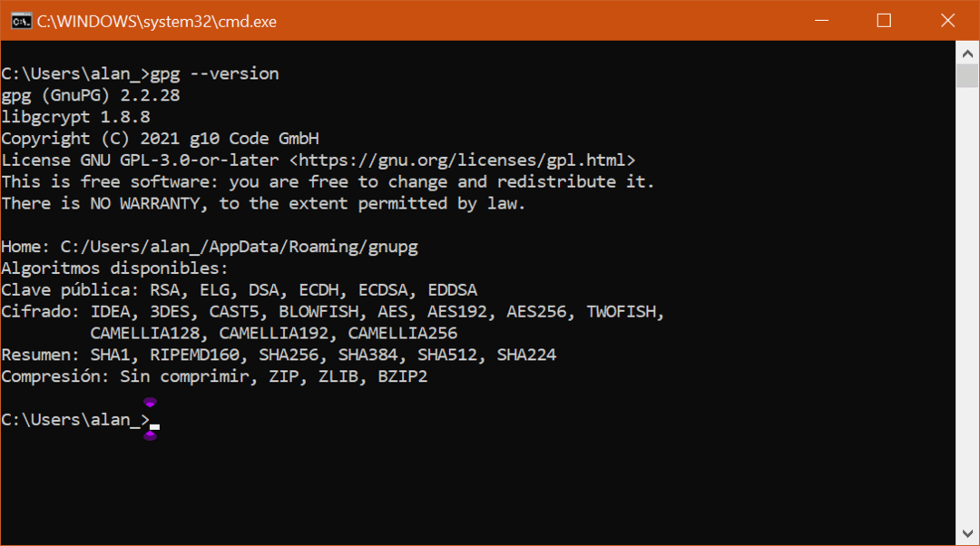Click the maximize button
Image resolution: width=980 pixels, height=546 pixels.
coord(883,19)
